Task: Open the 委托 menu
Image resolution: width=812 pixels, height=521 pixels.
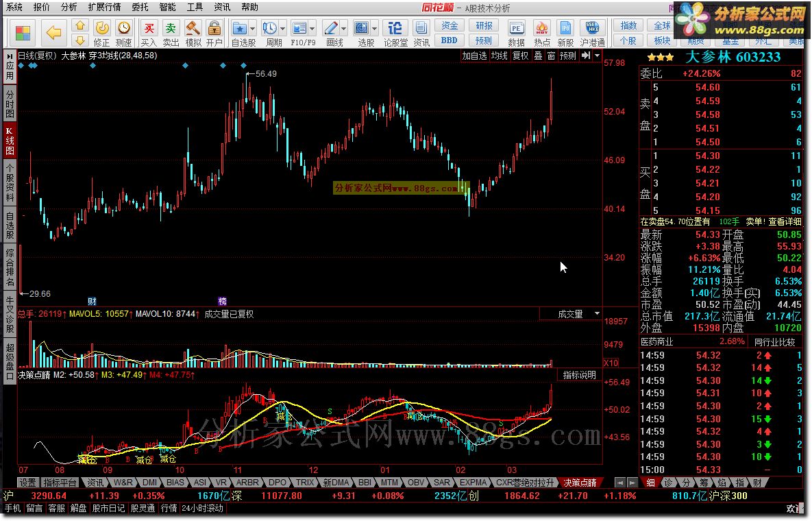Action: click(x=140, y=8)
